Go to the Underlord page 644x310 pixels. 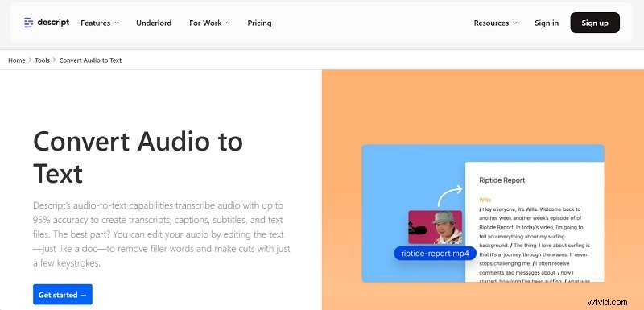click(154, 23)
